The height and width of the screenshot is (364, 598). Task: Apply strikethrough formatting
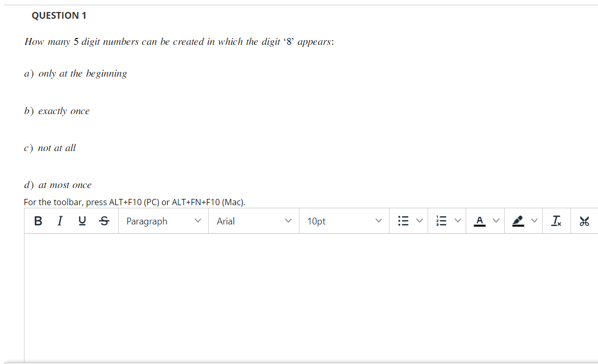(x=104, y=220)
